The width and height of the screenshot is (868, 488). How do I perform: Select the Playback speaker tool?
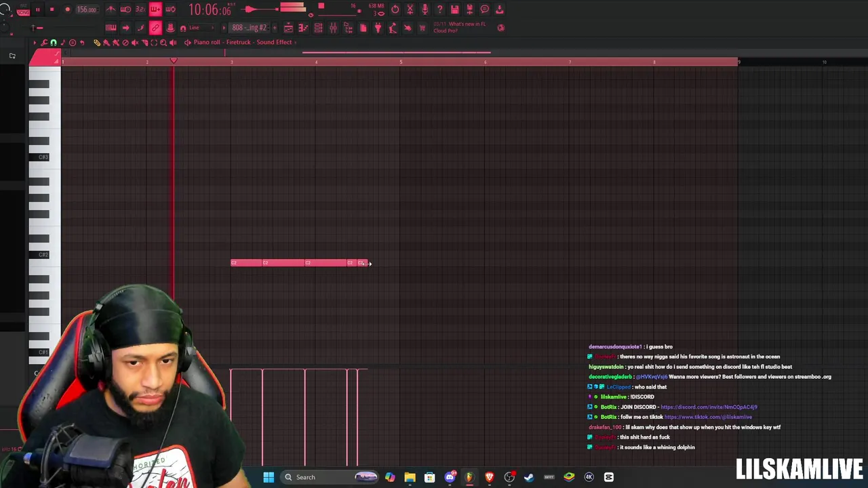pos(173,42)
